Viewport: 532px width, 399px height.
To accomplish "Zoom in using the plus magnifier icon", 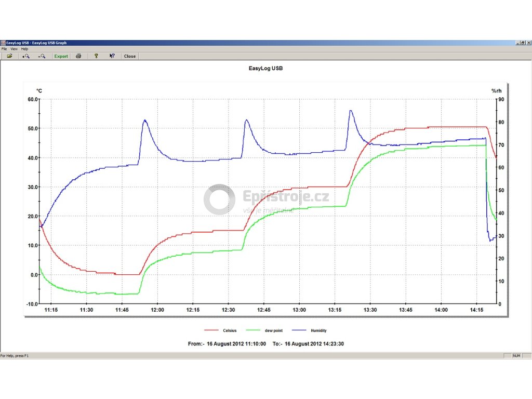I will pyautogui.click(x=25, y=56).
